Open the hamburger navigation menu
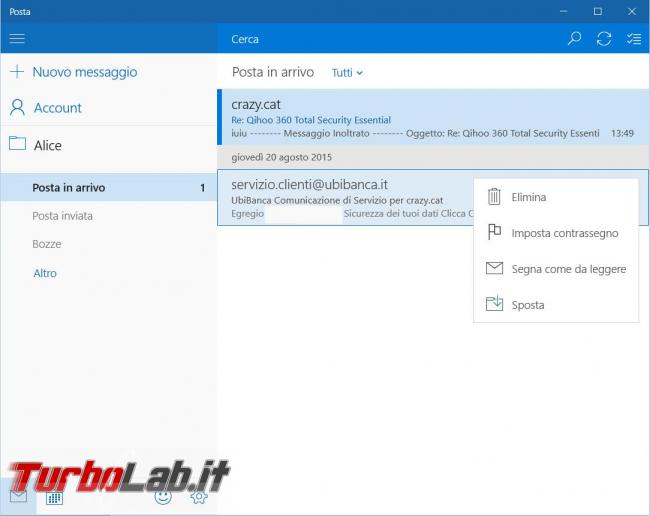The image size is (650, 516). 17,39
